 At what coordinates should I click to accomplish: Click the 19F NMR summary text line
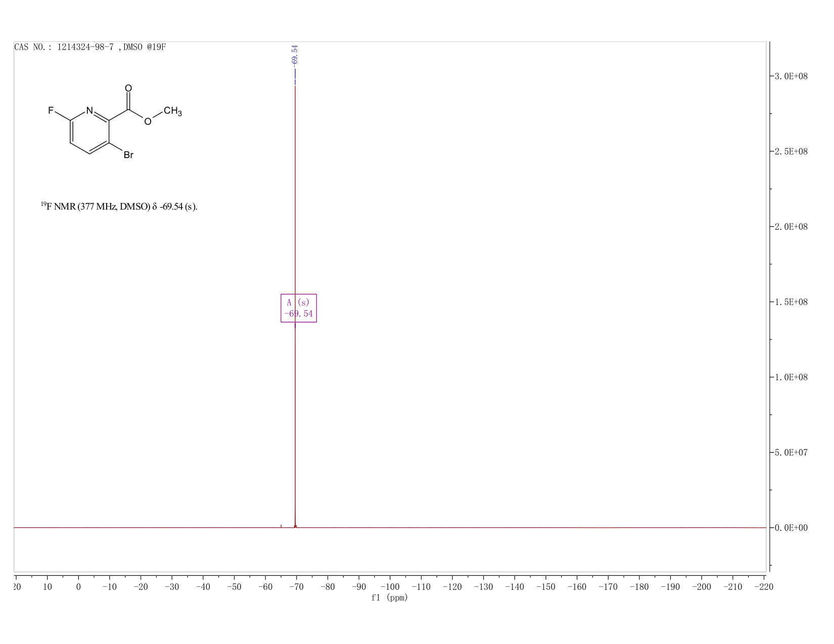pyautogui.click(x=119, y=206)
